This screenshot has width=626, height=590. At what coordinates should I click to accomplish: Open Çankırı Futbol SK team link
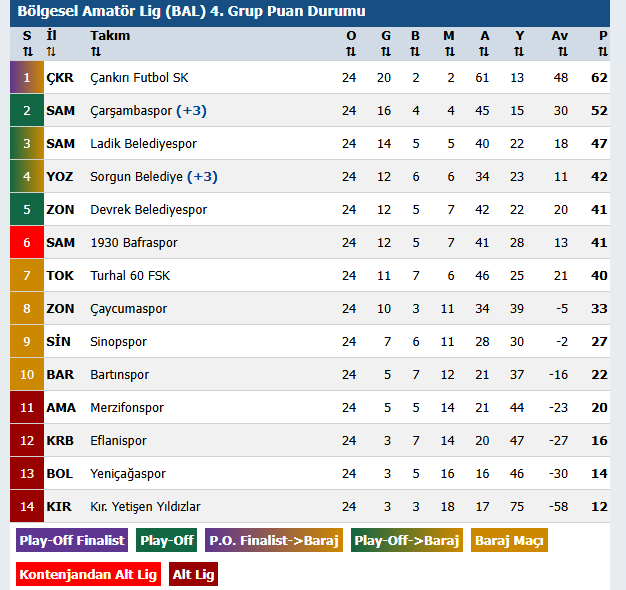point(139,78)
